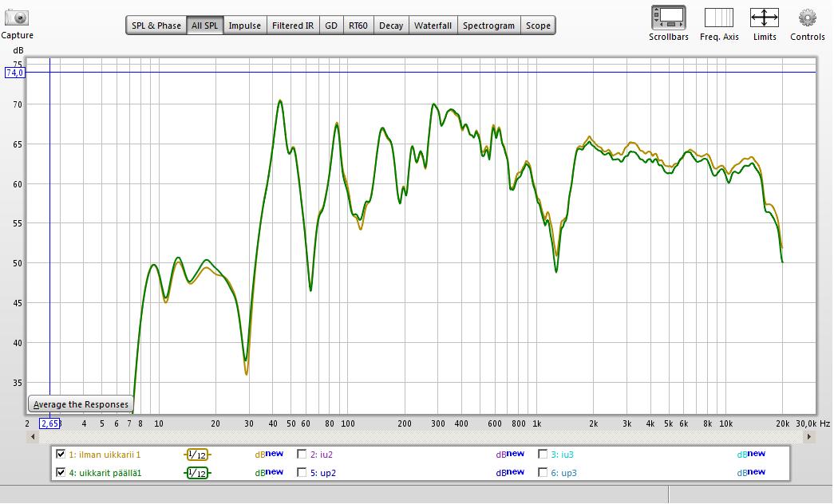Screen dimensions: 834x504
Task: Switch to the Waterfall tab
Action: tap(433, 26)
